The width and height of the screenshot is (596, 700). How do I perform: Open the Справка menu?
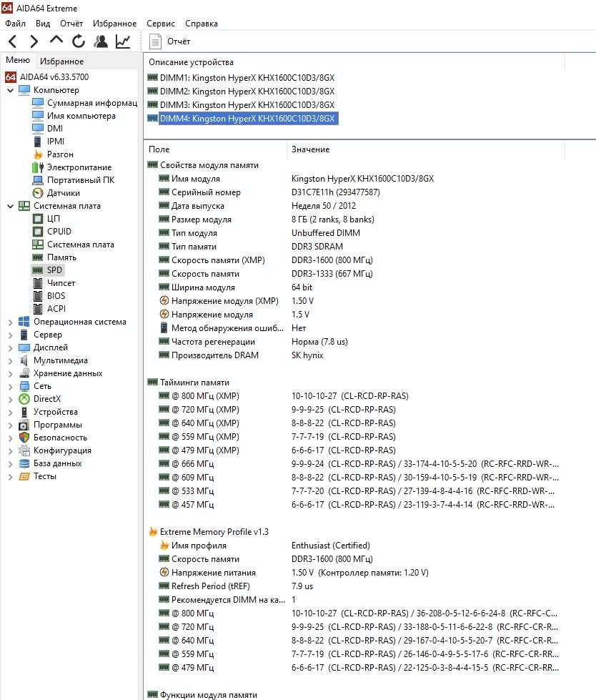[202, 23]
